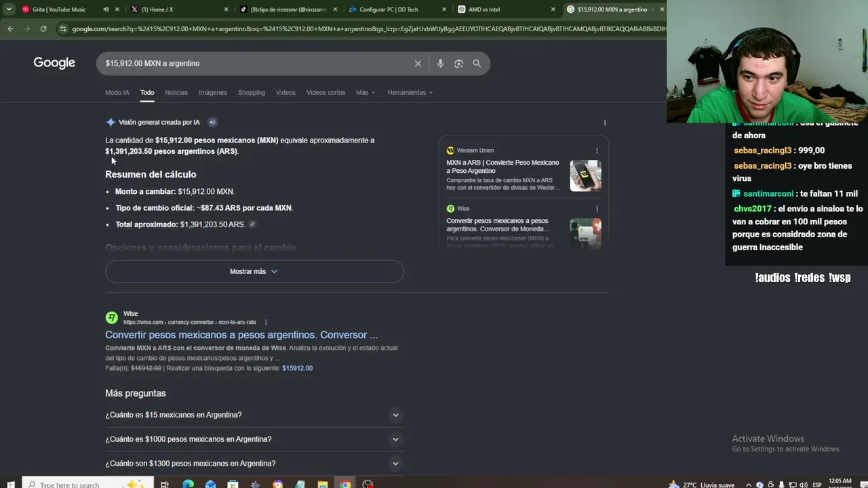Screen dimensions: 868x488
Task: Open the Wise 'Convertir pesos mexicanos' result link
Action: 241,335
